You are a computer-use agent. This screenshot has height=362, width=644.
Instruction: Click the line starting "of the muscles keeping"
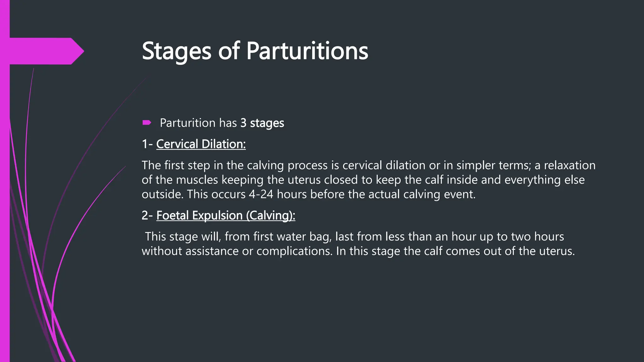363,180
